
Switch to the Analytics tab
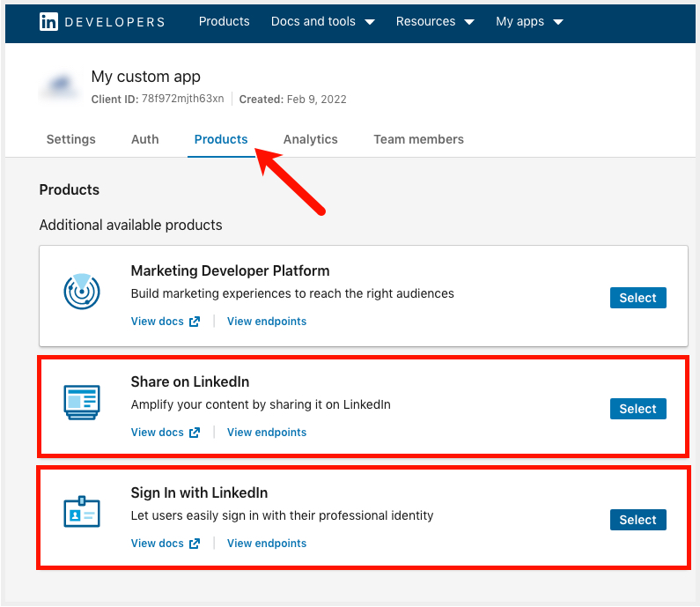311,139
